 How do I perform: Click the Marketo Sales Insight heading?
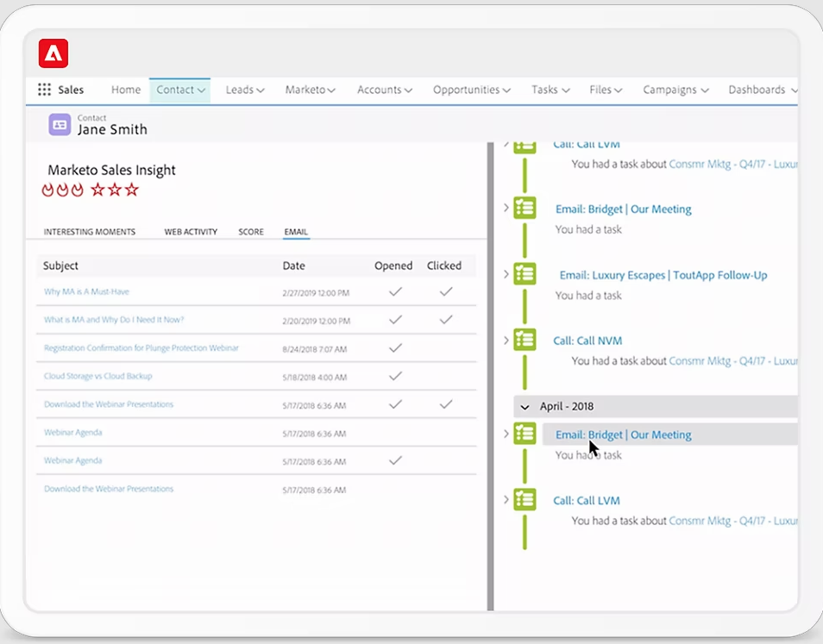point(111,170)
